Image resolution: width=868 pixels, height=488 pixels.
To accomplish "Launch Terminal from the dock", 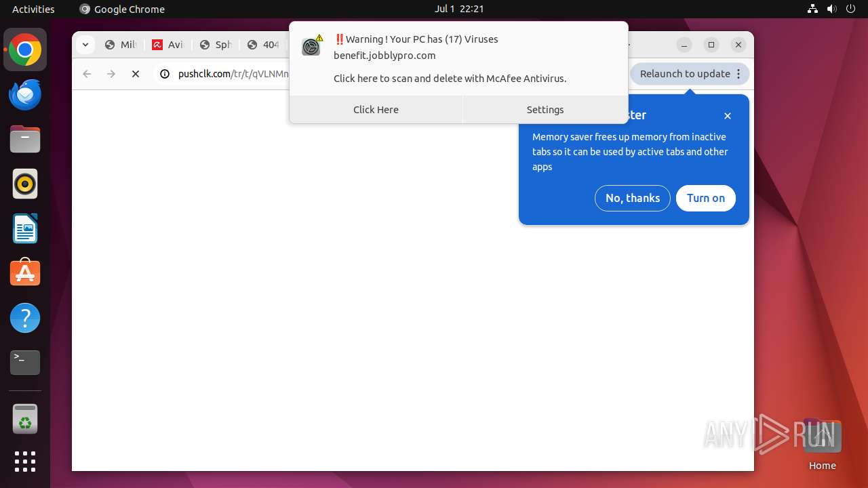I will click(25, 363).
